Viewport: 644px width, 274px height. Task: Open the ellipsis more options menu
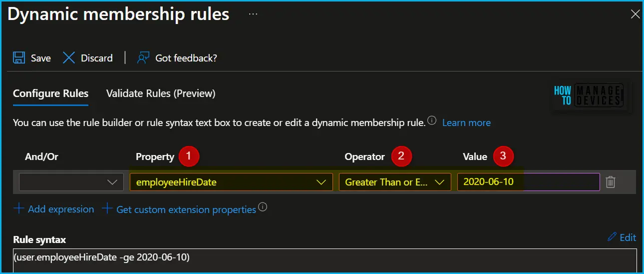coord(253,14)
